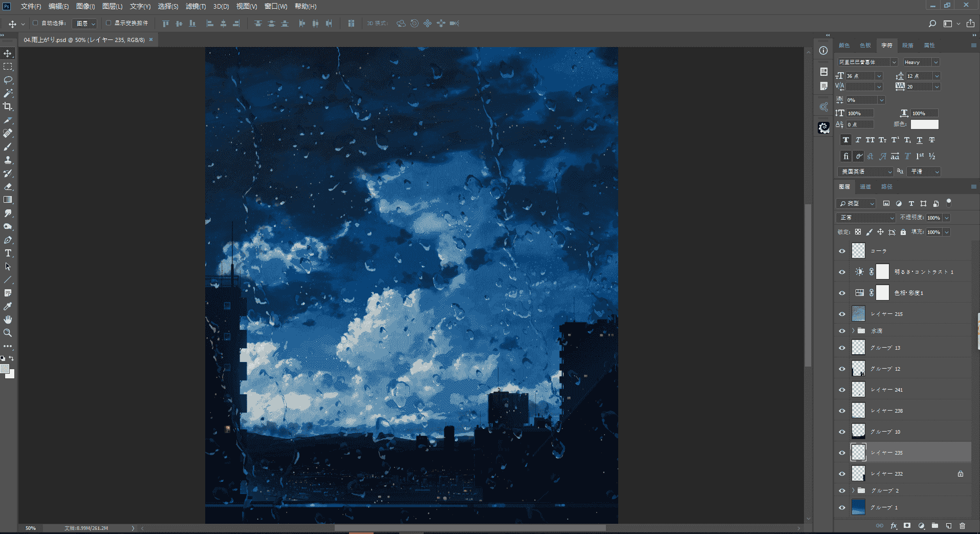Select the Pen tool
The image size is (980, 534).
(8, 240)
